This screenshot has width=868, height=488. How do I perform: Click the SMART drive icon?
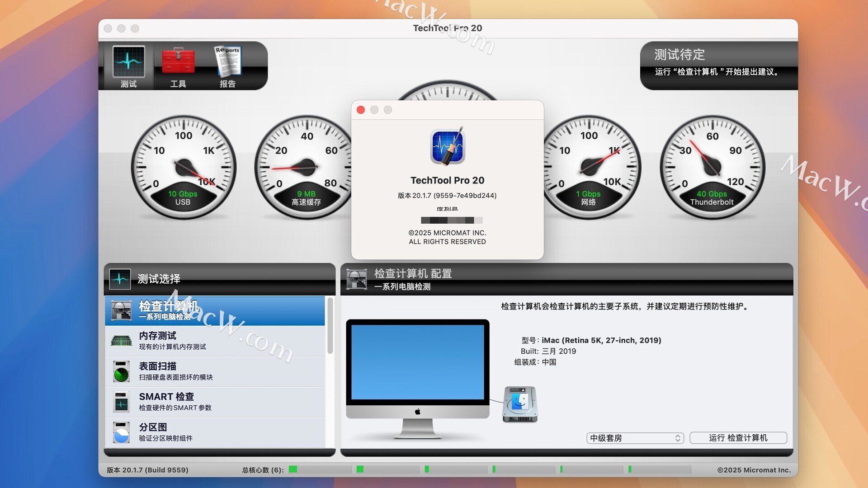[121, 402]
